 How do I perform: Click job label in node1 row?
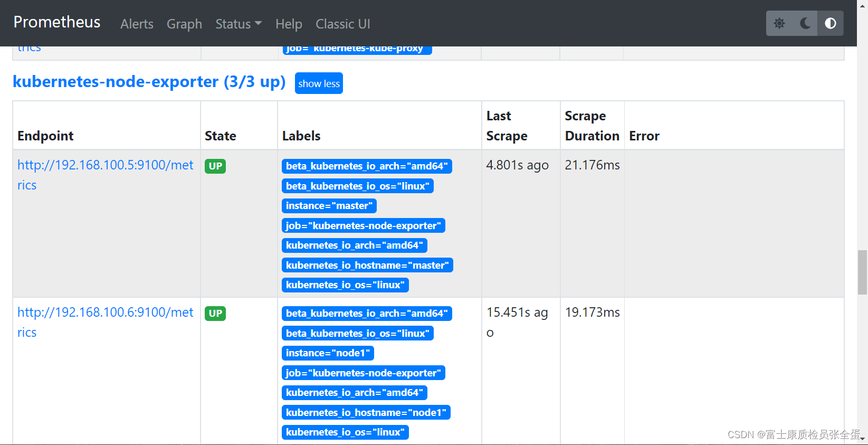[x=364, y=373]
